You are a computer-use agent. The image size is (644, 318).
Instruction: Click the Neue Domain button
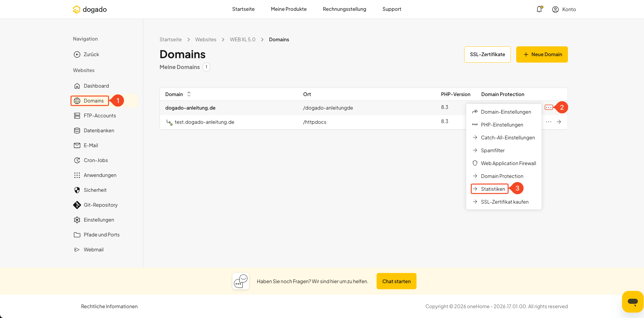[x=542, y=54]
